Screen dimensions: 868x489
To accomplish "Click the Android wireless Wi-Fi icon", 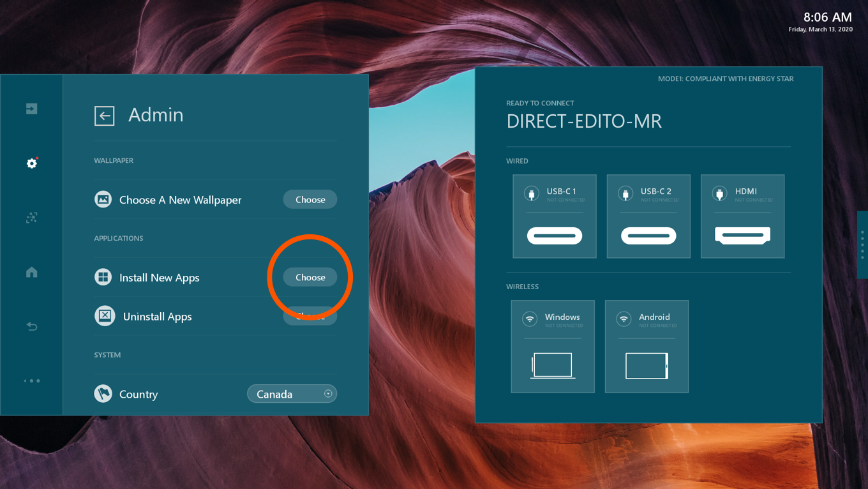I will 624,319.
